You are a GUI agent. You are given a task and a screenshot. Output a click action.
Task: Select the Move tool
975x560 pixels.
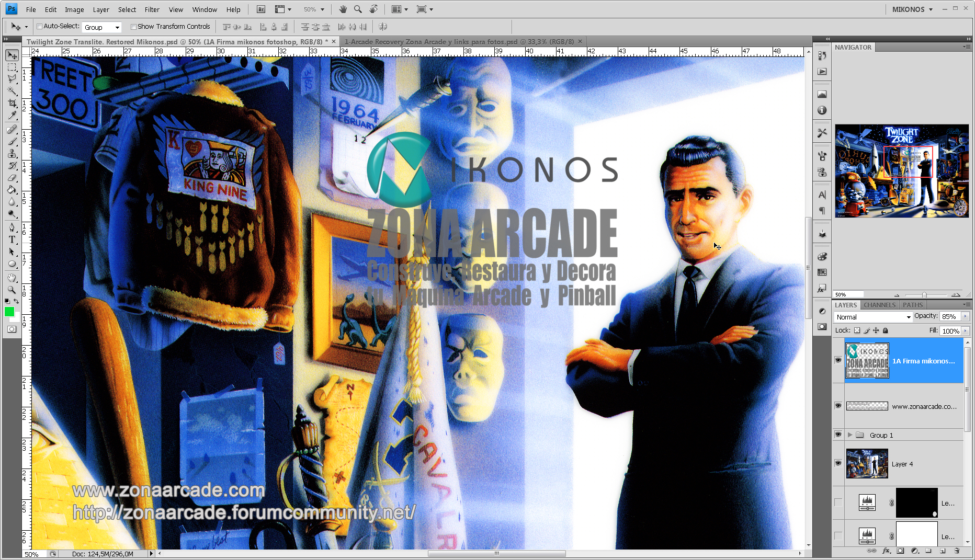point(12,55)
